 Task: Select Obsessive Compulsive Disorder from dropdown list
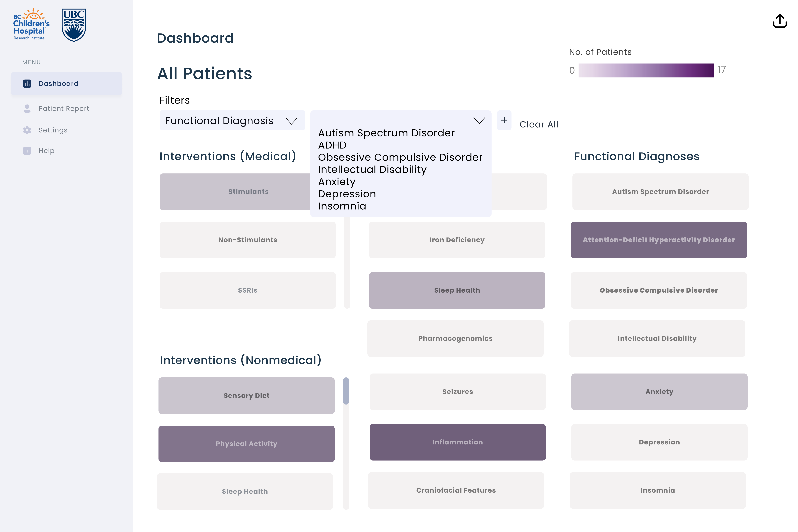tap(400, 157)
